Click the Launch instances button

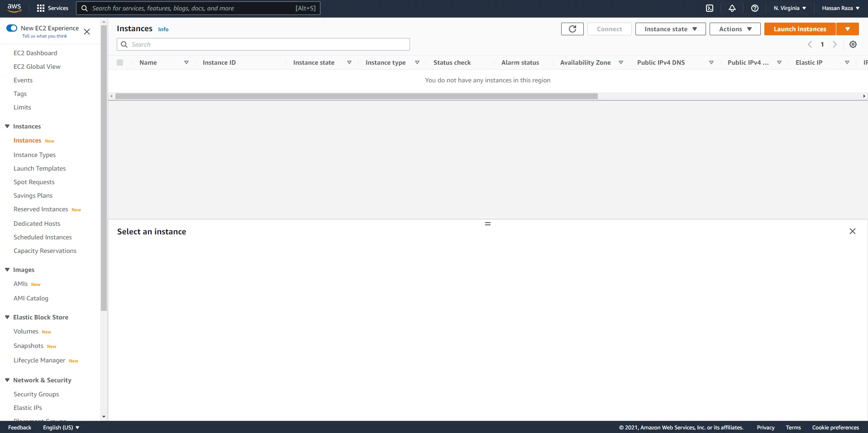(x=800, y=29)
